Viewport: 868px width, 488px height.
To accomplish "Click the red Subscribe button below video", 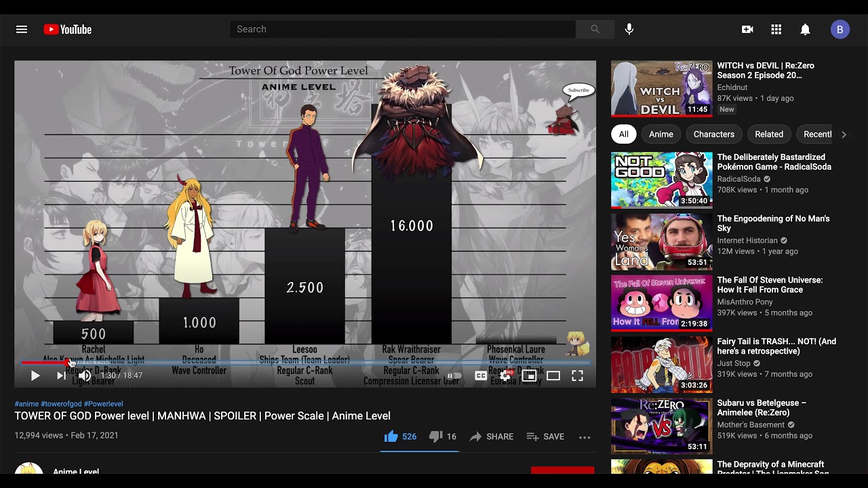I will pyautogui.click(x=562, y=470).
